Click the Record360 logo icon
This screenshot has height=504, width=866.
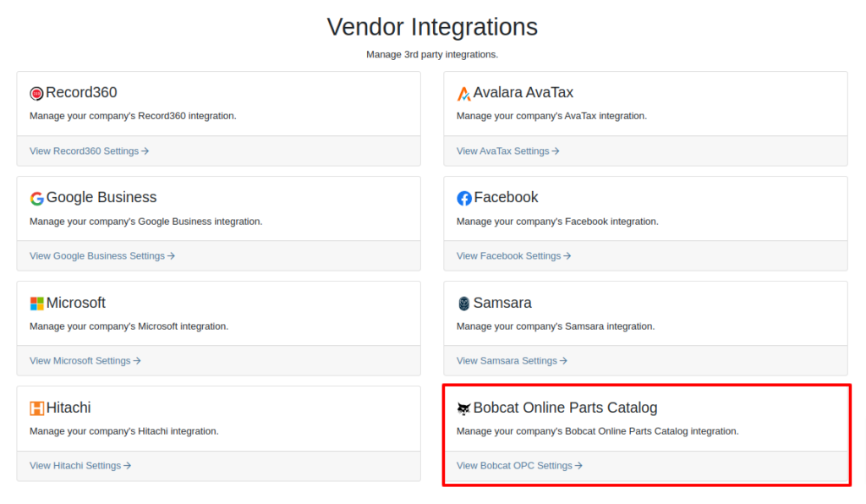pyautogui.click(x=36, y=93)
